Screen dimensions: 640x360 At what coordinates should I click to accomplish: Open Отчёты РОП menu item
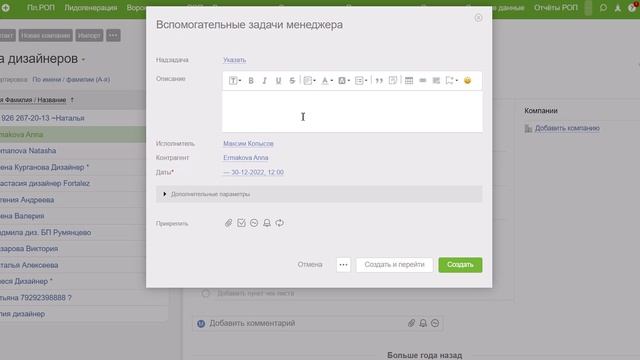coord(556,7)
